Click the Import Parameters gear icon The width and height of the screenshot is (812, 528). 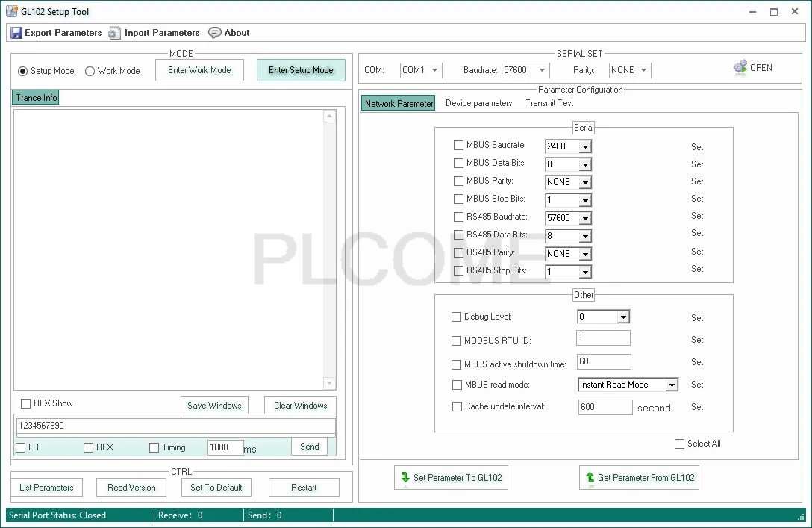pyautogui.click(x=114, y=33)
